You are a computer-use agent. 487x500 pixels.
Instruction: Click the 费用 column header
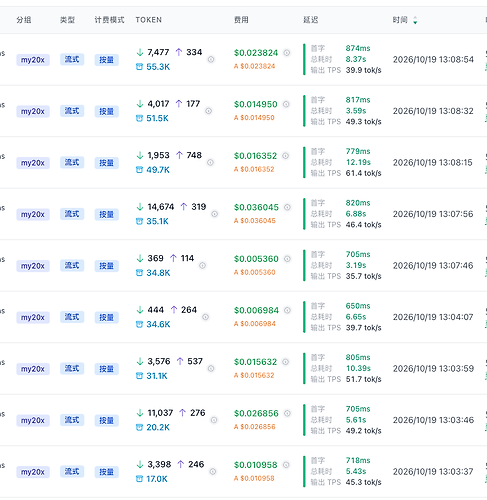point(241,20)
